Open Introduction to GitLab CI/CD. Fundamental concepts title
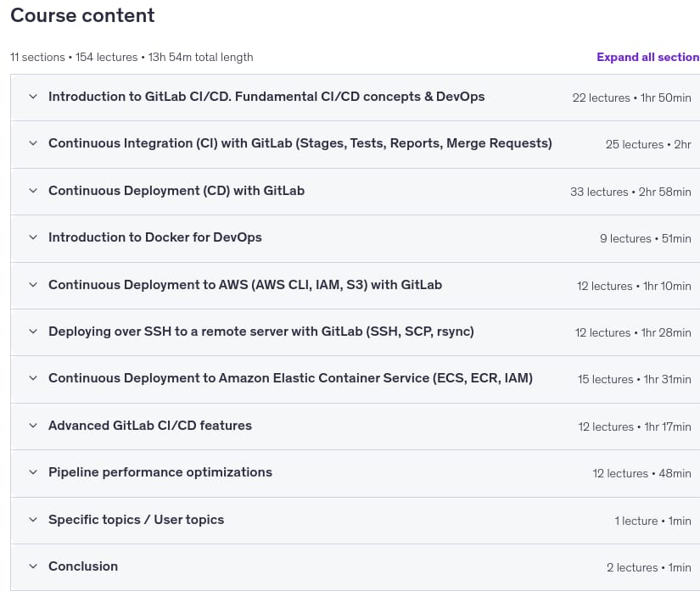Screen dimensions: 700x591 [x=266, y=97]
